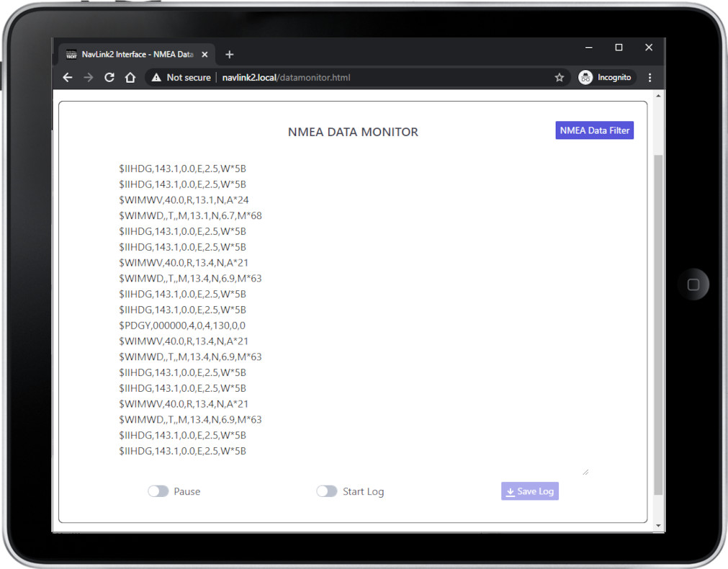Click the Not secure warning icon
The width and height of the screenshot is (728, 569).
(156, 78)
